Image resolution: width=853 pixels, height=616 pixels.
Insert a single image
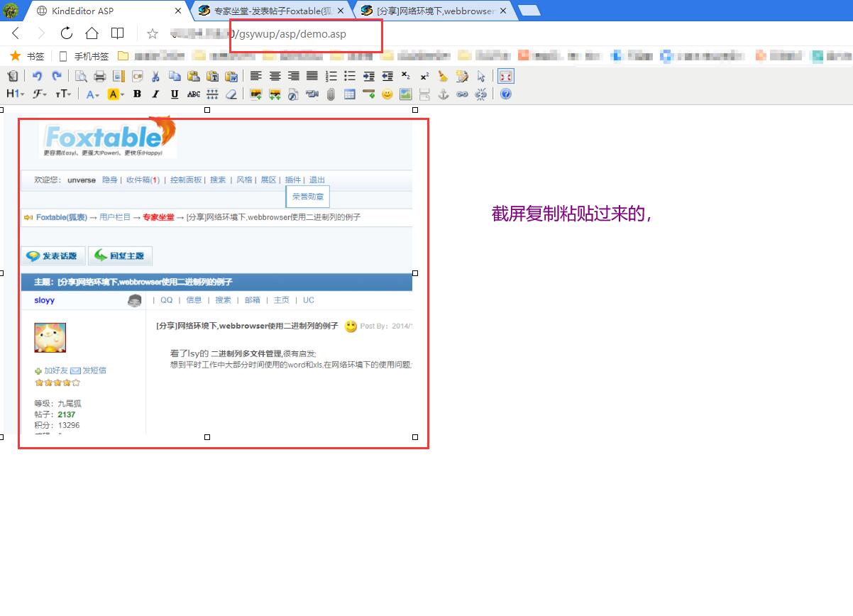pyautogui.click(x=256, y=94)
